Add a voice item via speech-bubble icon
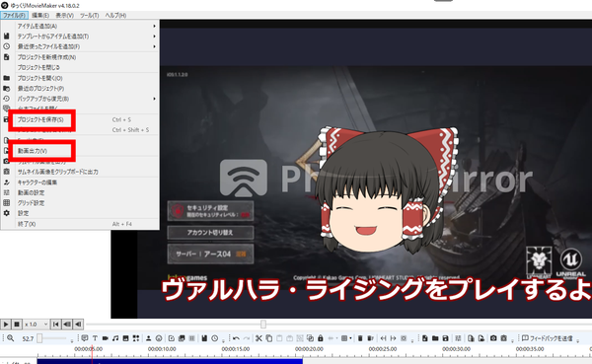This screenshot has width=592, height=364. click(x=85, y=338)
